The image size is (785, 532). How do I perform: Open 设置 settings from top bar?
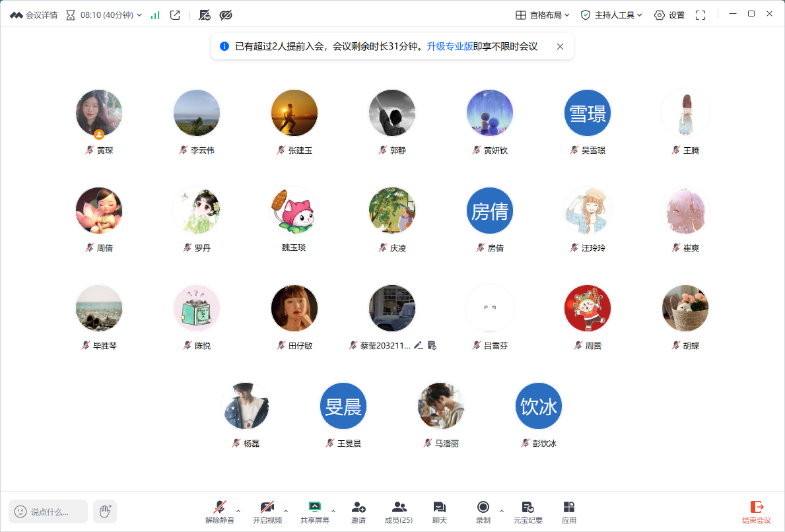pyautogui.click(x=669, y=15)
